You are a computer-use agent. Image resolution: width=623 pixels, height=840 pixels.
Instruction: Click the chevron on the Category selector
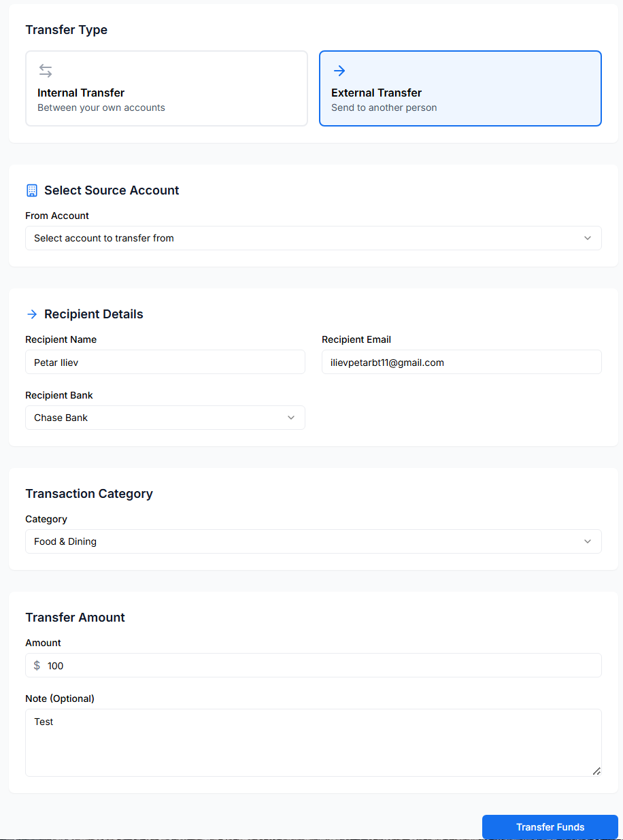(588, 541)
